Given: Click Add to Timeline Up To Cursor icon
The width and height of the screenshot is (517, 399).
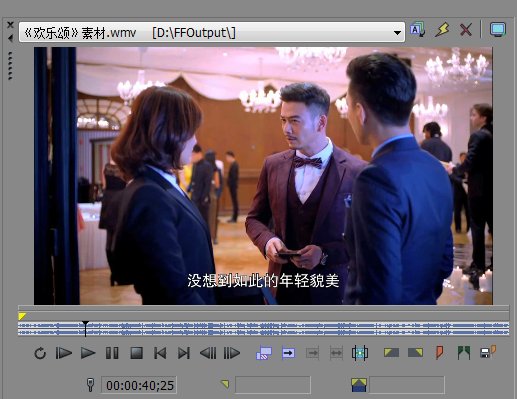Looking at the screenshot, I should (x=312, y=353).
